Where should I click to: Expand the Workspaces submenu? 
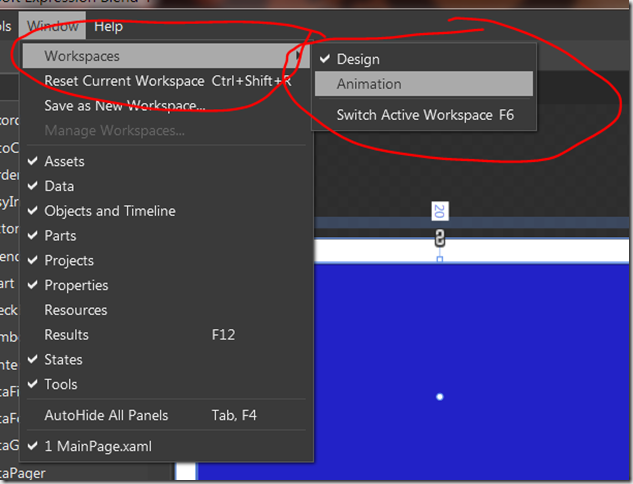tap(165, 56)
